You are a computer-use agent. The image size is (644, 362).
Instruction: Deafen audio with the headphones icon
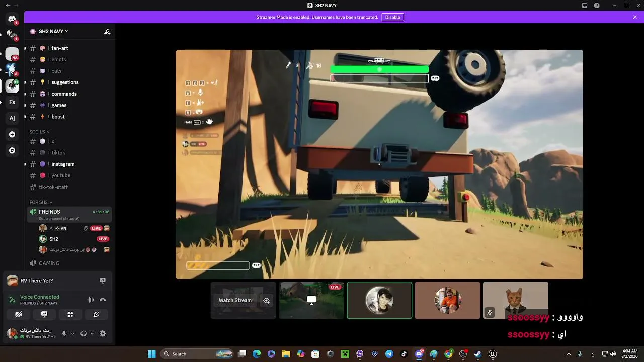(x=84, y=333)
